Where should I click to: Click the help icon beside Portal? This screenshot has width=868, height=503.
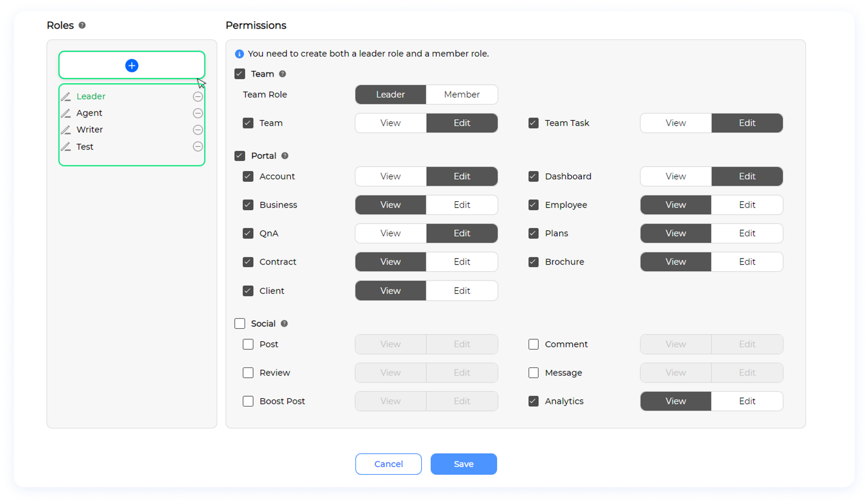[285, 156]
